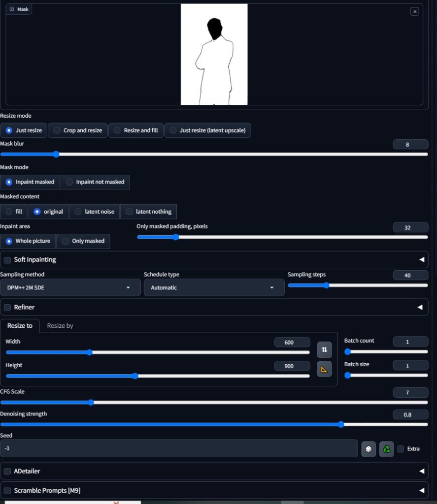Adjust the CFG Scale slider

click(214, 403)
